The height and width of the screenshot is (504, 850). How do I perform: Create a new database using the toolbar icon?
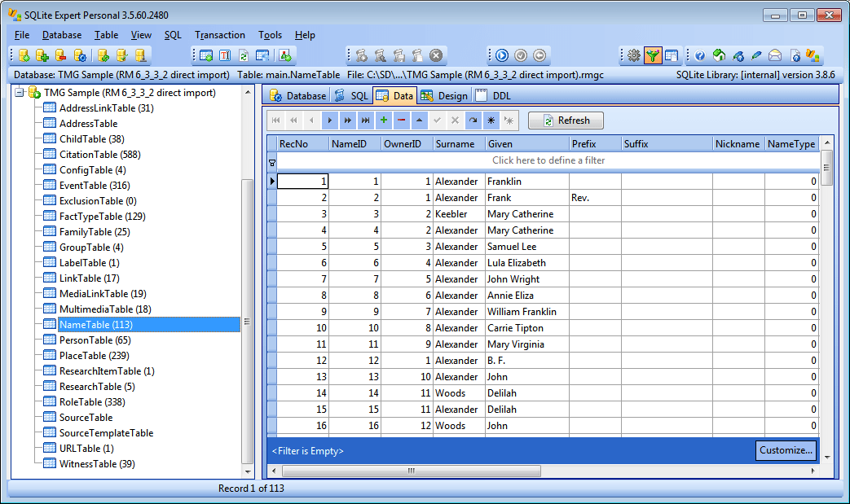point(24,55)
